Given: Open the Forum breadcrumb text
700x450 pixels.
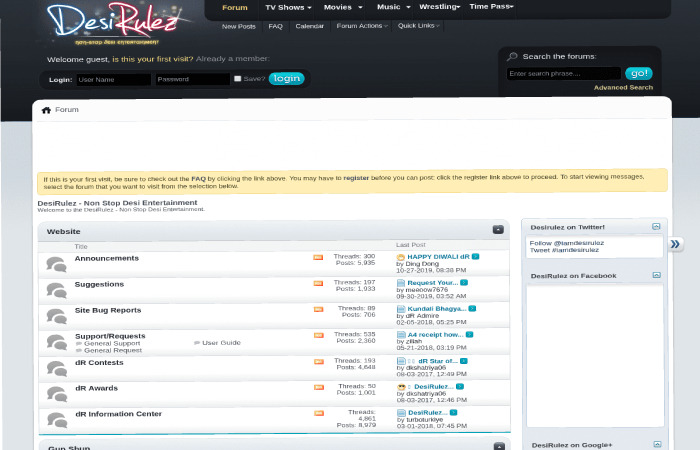Looking at the screenshot, I should coord(67,110).
